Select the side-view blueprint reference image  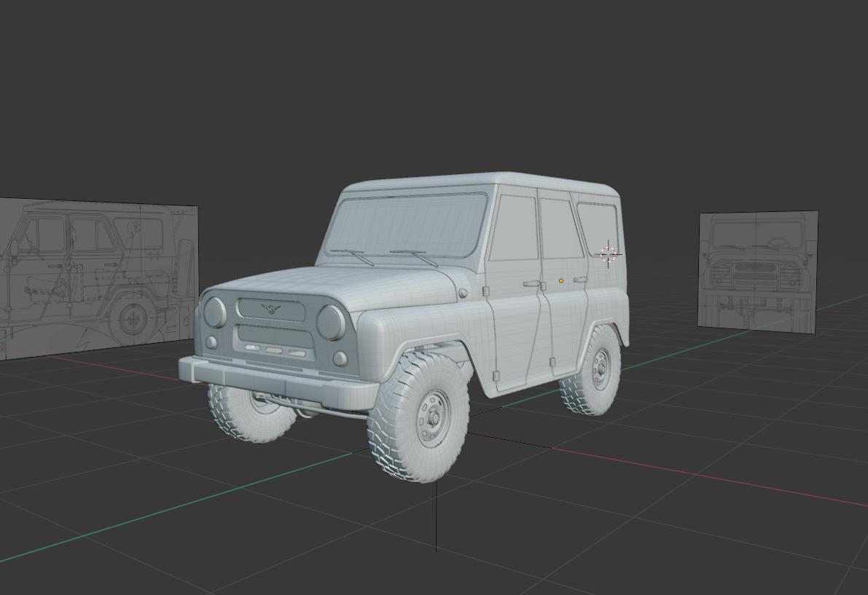98,278
